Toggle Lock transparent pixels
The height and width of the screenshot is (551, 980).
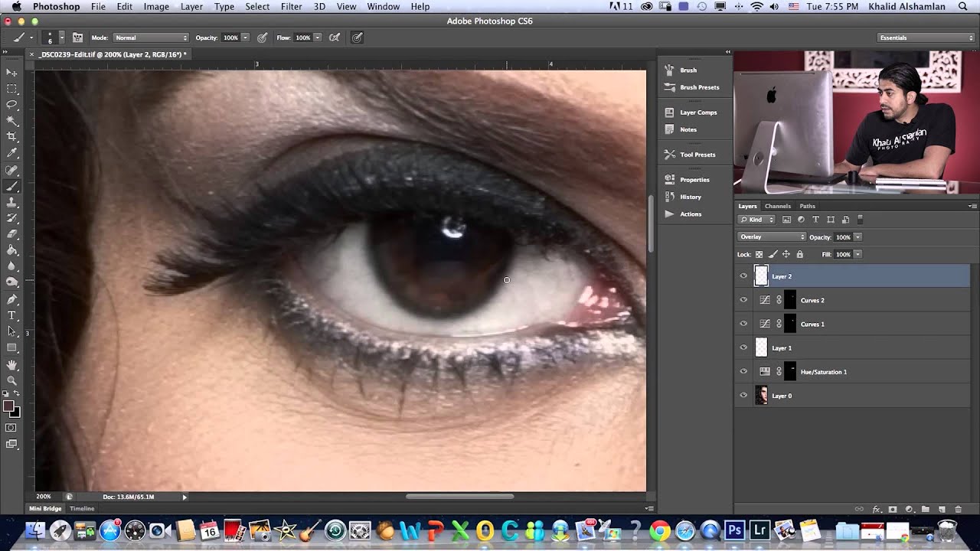click(759, 254)
